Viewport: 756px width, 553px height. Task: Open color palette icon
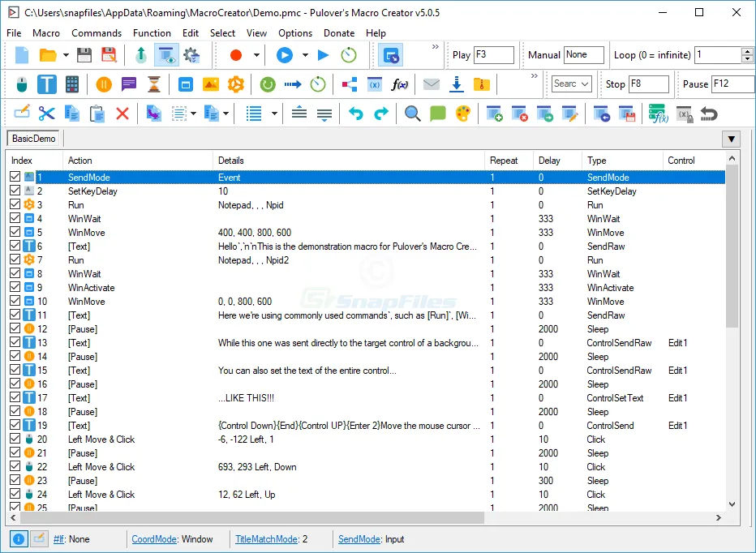click(463, 114)
